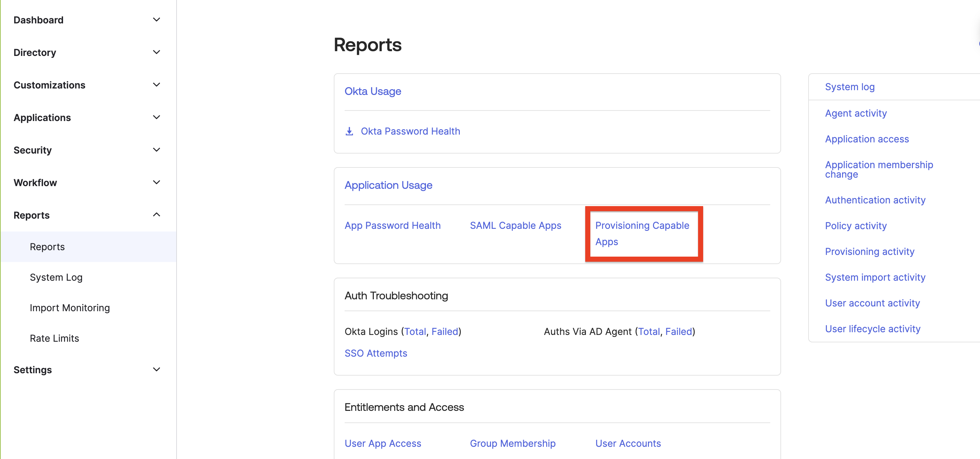View Total Auths Via AD Agent
Screen dimensions: 980x459
tap(649, 332)
